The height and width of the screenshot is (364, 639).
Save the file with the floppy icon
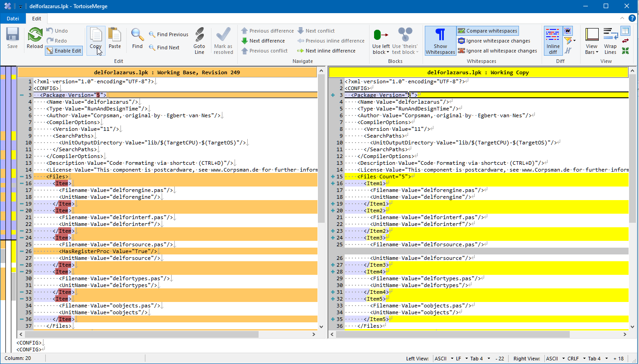coord(12,38)
